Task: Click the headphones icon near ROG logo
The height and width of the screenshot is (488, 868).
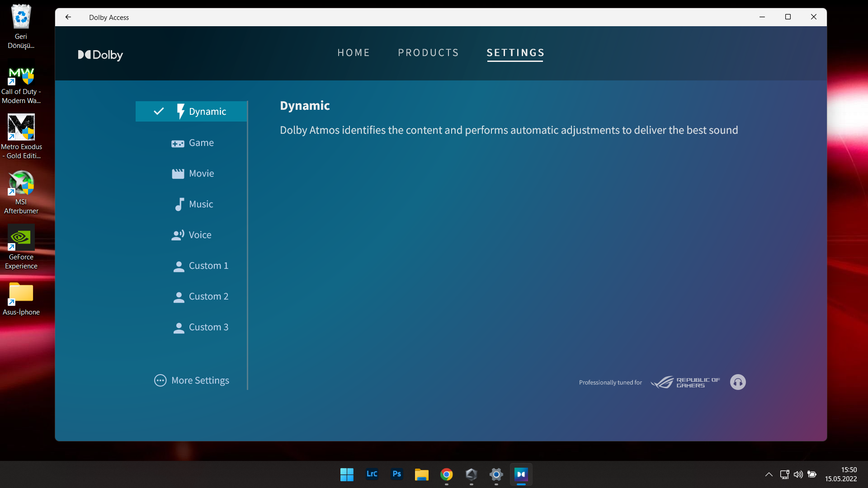Action: [738, 382]
